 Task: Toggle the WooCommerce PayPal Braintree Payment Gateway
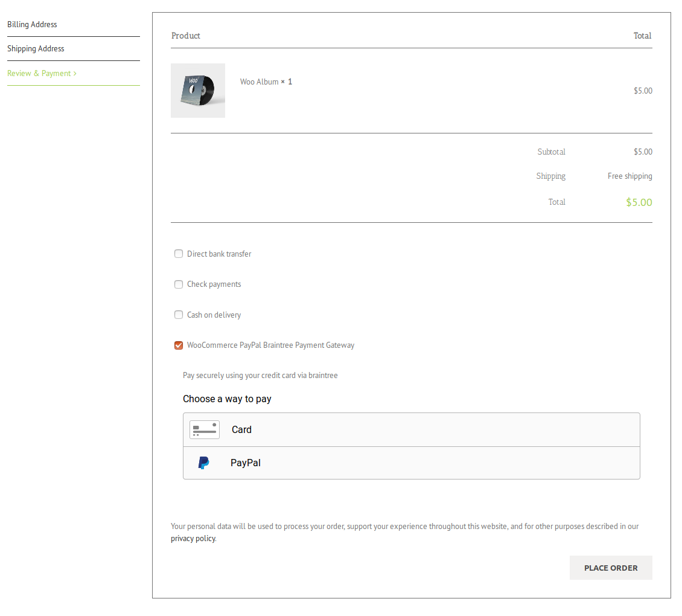[179, 345]
